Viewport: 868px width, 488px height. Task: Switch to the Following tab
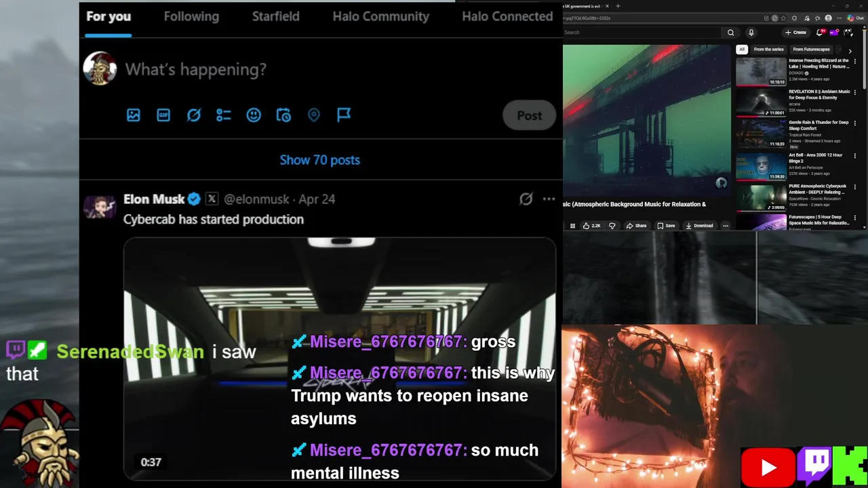tap(191, 16)
